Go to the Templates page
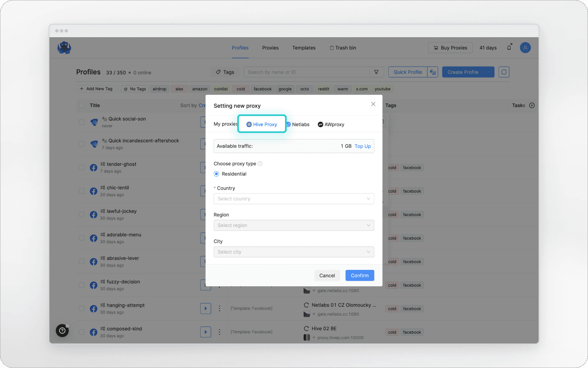The image size is (588, 368). pos(304,48)
